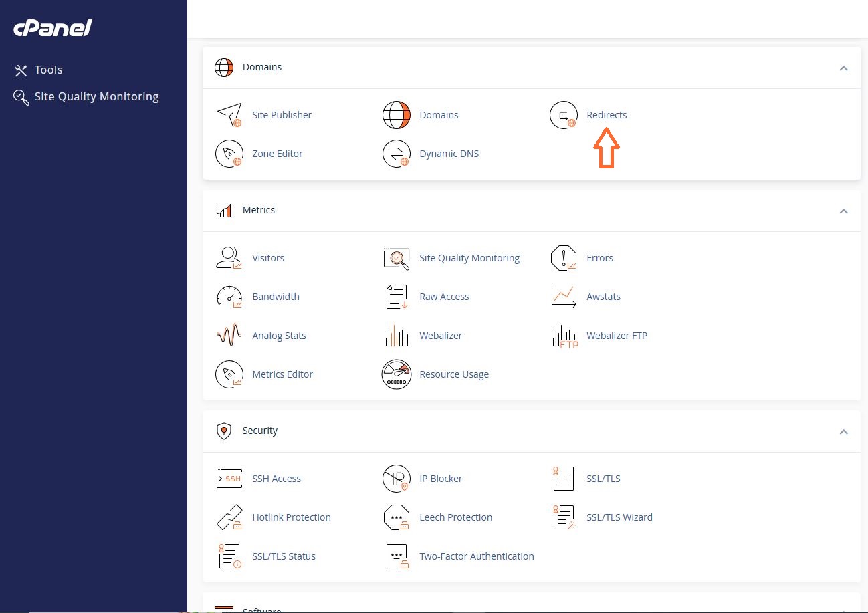This screenshot has width=868, height=613.
Task: Click the Zone Editor icon
Action: pyautogui.click(x=229, y=154)
